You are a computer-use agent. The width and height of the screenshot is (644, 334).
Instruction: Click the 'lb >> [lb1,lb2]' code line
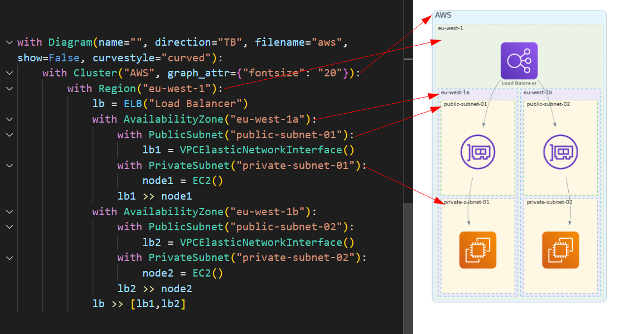[139, 304]
